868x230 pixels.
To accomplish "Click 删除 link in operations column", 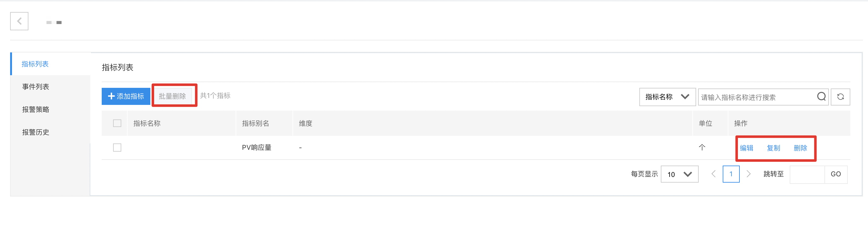I will point(800,148).
